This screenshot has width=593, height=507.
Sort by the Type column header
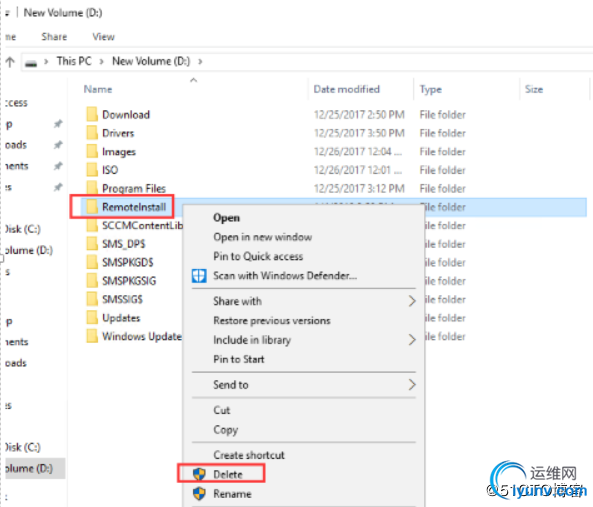click(x=430, y=90)
